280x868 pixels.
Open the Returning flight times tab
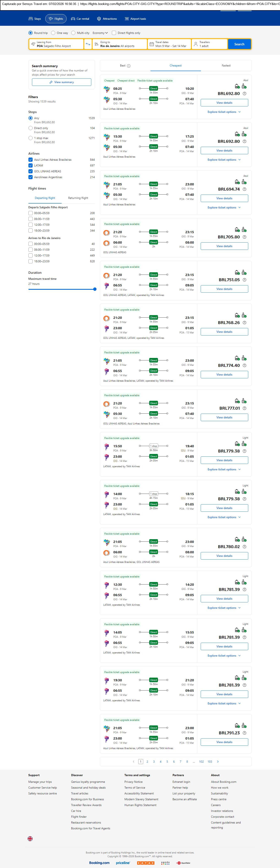pyautogui.click(x=78, y=198)
